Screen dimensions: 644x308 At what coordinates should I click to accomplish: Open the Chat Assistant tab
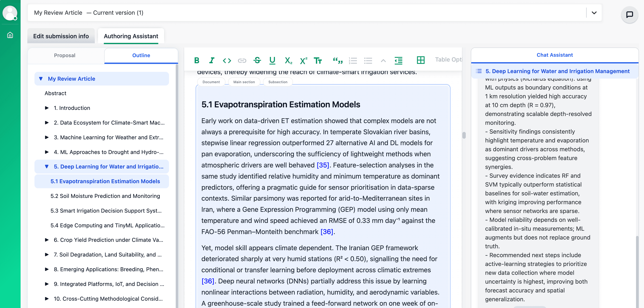554,55
